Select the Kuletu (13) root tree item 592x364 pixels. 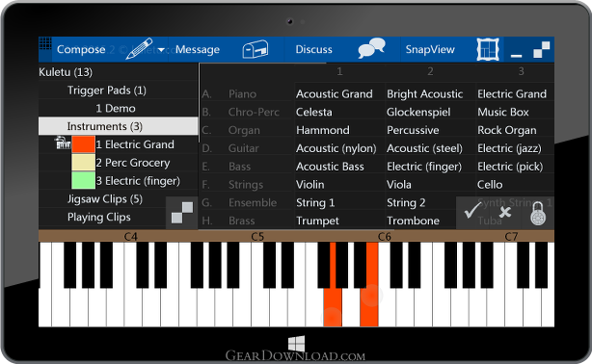pos(66,71)
